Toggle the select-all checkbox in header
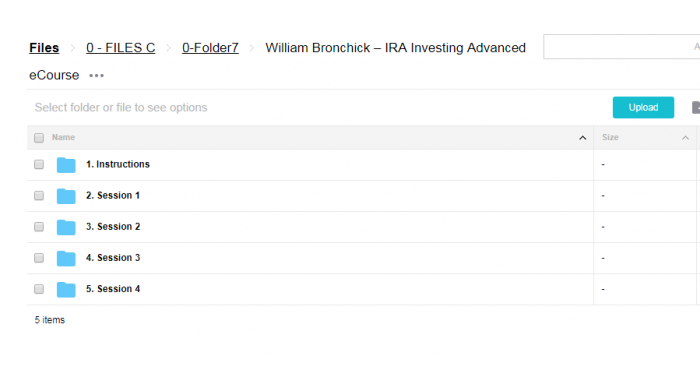Viewport: 700px width, 370px height. tap(39, 137)
